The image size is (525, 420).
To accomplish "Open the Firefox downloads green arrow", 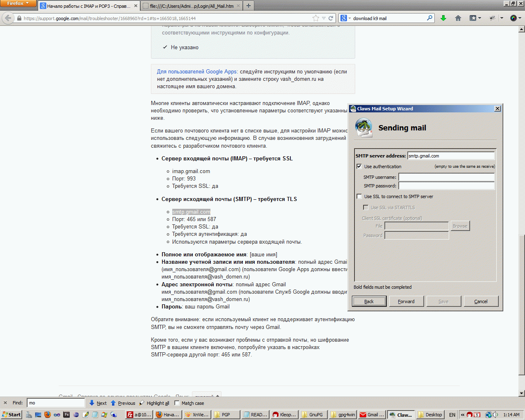I will click(443, 18).
